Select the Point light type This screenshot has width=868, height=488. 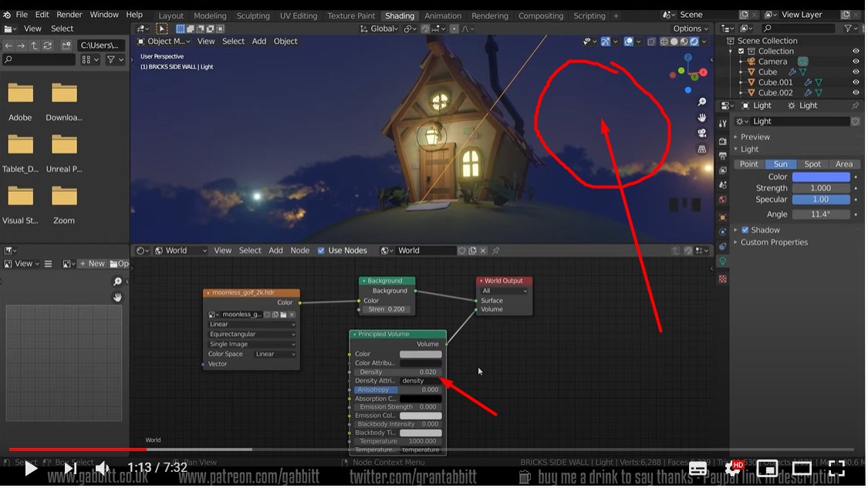coord(749,164)
